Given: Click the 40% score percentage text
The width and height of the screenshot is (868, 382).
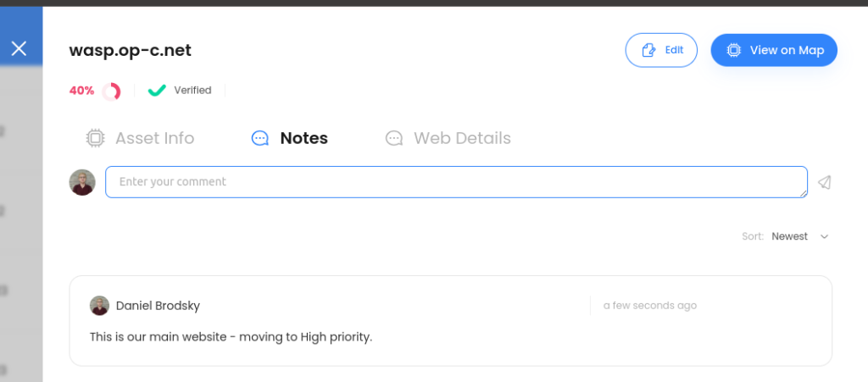Looking at the screenshot, I should tap(81, 91).
